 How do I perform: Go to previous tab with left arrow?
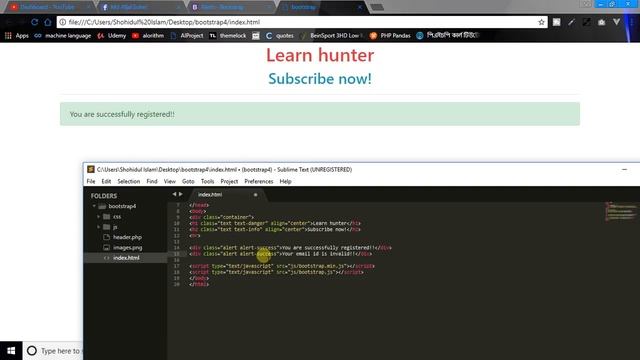pos(174,194)
